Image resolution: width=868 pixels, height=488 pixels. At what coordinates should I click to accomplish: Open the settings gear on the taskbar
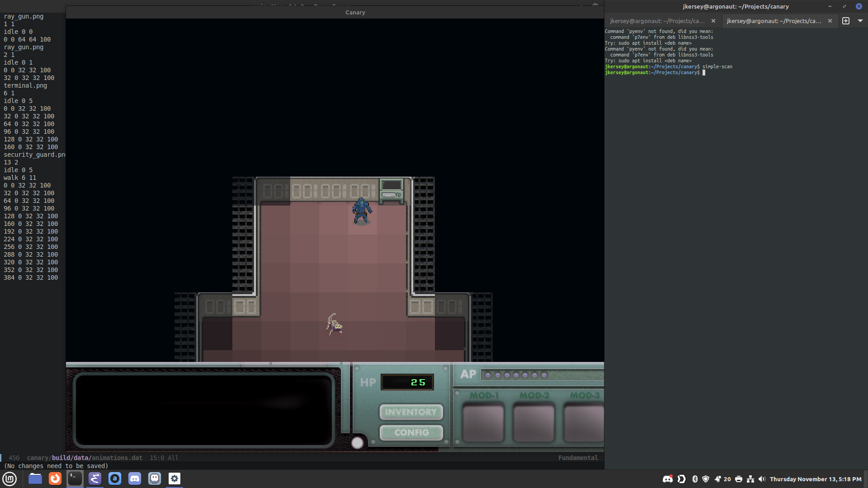[175, 479]
